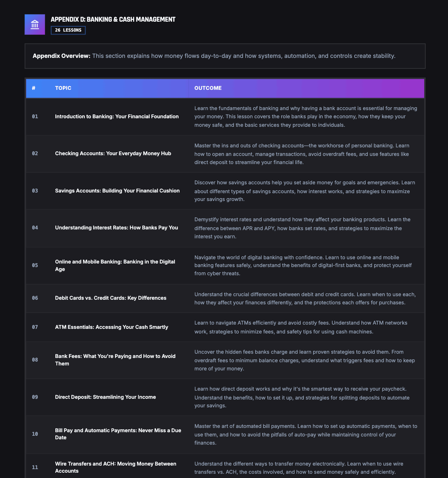Select Online and Mobile Banking lesson
448x478 pixels.
click(x=115, y=265)
